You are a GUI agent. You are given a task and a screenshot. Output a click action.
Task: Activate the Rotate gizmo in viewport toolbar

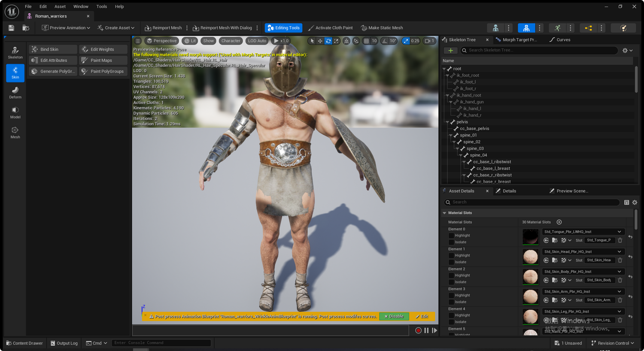328,41
